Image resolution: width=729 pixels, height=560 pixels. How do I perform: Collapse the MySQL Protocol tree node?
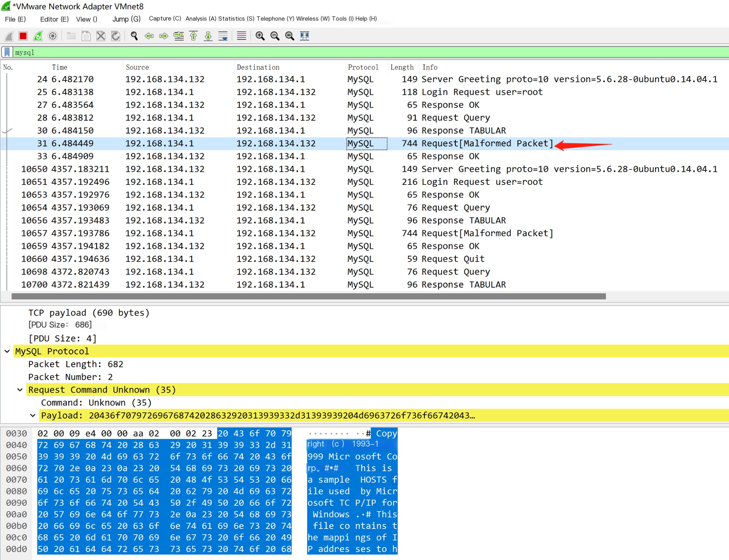[x=7, y=351]
